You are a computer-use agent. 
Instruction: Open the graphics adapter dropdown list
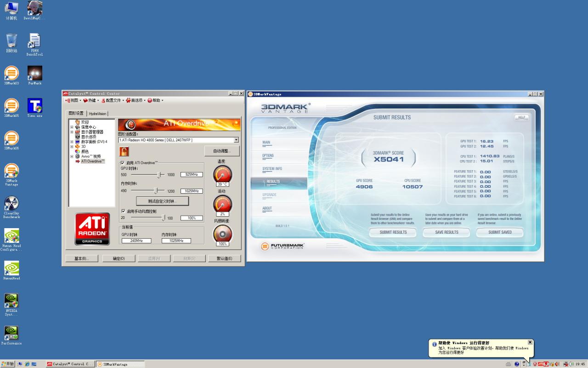(x=236, y=140)
